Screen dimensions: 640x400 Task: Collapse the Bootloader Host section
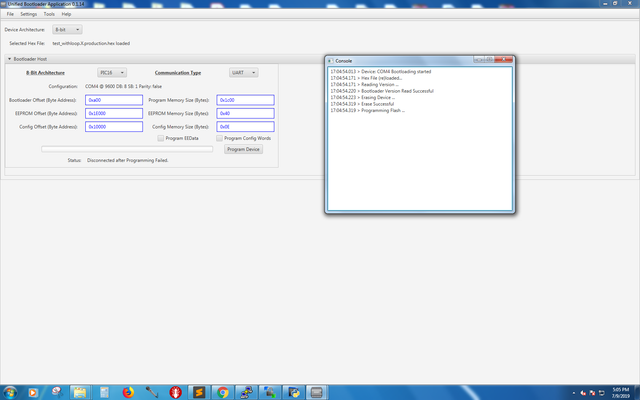[x=9, y=59]
